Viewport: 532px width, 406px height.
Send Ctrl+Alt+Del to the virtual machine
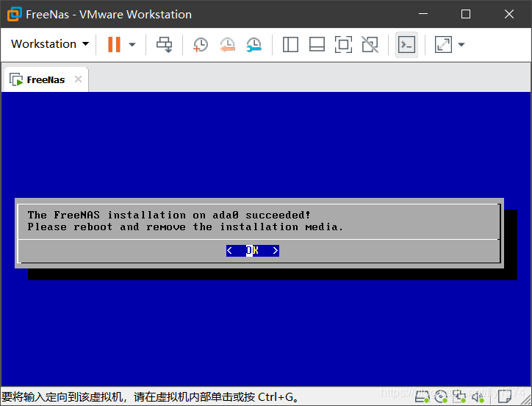point(164,45)
